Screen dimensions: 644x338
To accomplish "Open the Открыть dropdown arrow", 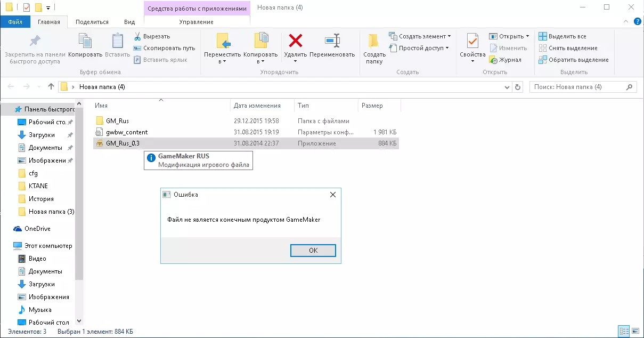I will (x=527, y=36).
